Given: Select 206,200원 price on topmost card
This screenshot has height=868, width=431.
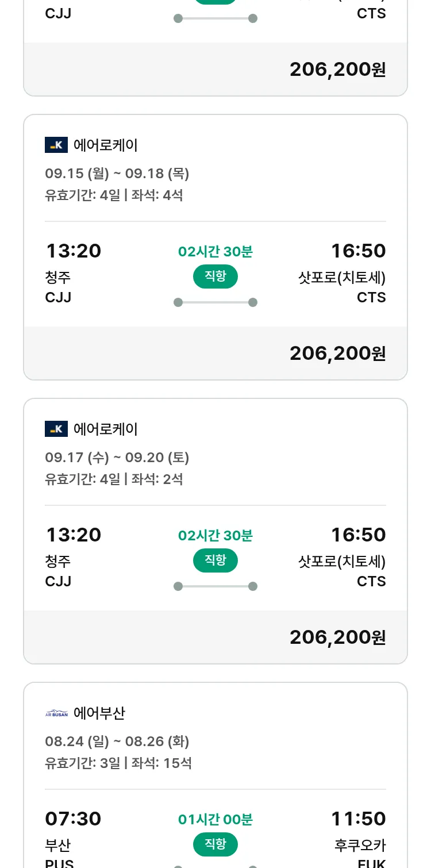Looking at the screenshot, I should point(337,70).
